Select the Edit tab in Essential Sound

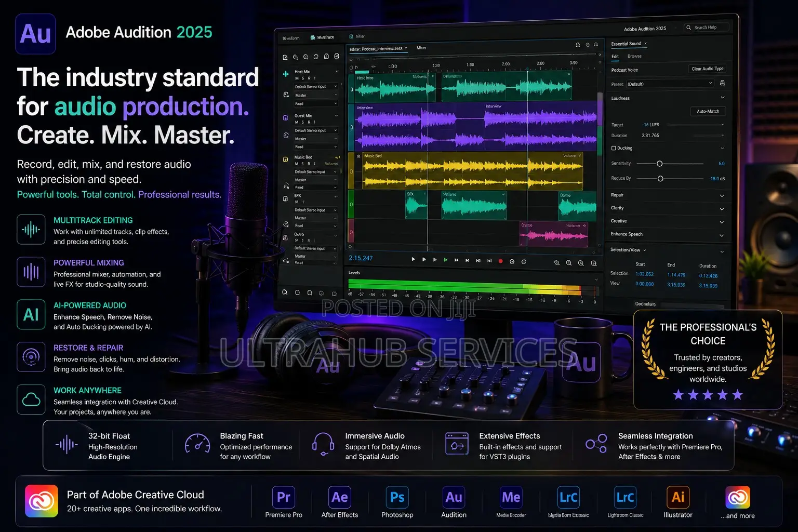pyautogui.click(x=615, y=56)
